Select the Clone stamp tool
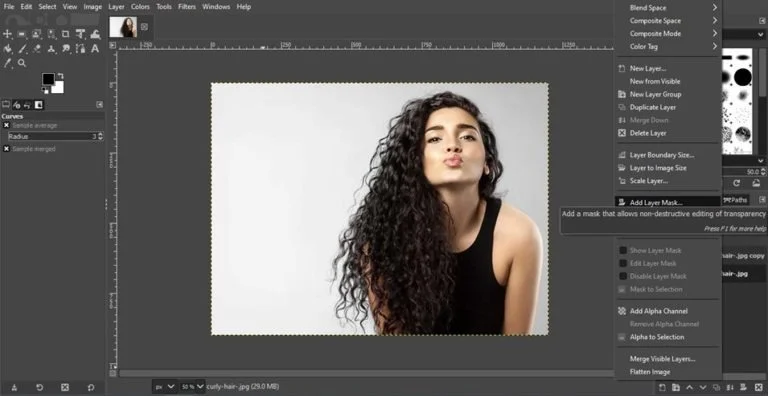 click(x=51, y=49)
